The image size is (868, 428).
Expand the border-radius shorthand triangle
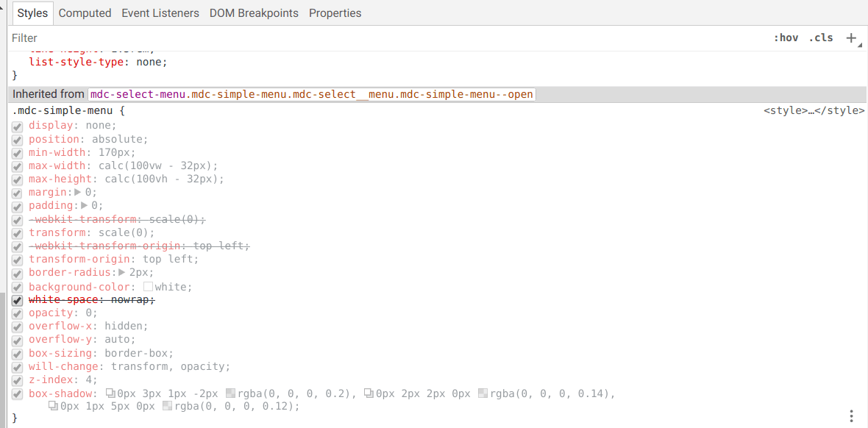(122, 272)
